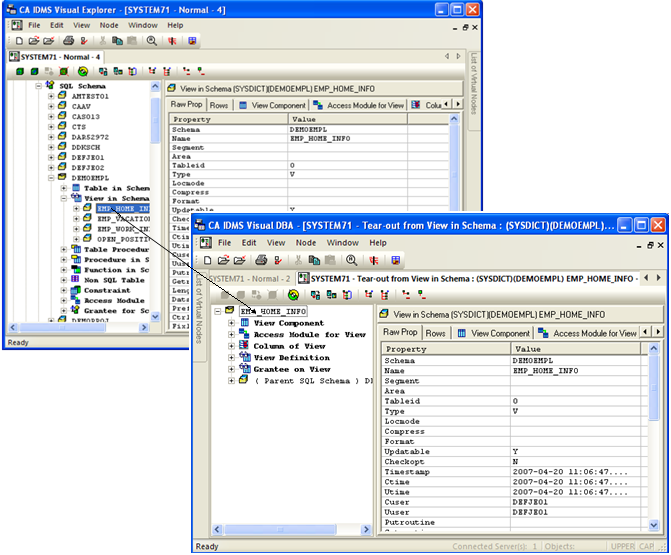671x555 pixels.
Task: Click Property column header in Visual DBA
Action: (x=446, y=349)
